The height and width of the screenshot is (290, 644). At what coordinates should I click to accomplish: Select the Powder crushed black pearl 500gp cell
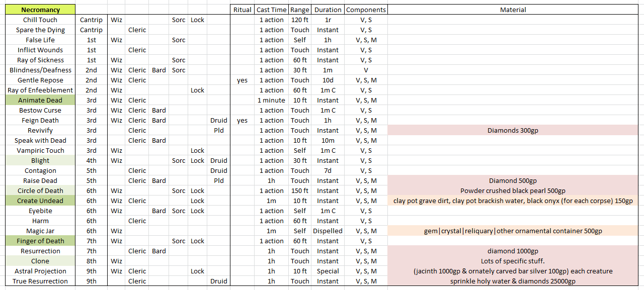pyautogui.click(x=513, y=190)
